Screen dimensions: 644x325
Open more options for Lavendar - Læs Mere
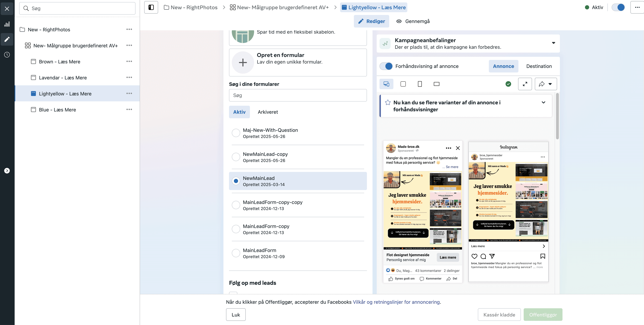tap(129, 77)
